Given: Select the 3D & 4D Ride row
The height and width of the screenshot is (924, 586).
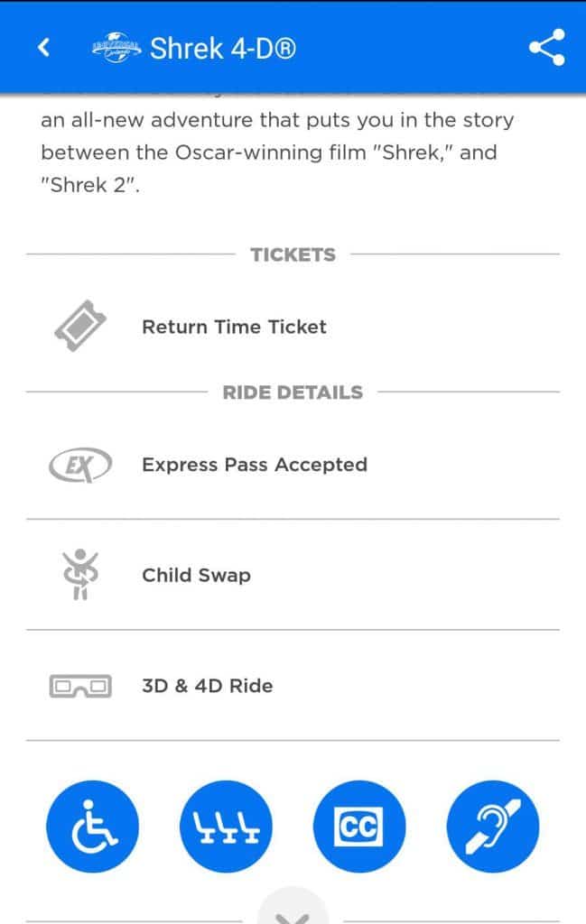Looking at the screenshot, I should [x=293, y=686].
